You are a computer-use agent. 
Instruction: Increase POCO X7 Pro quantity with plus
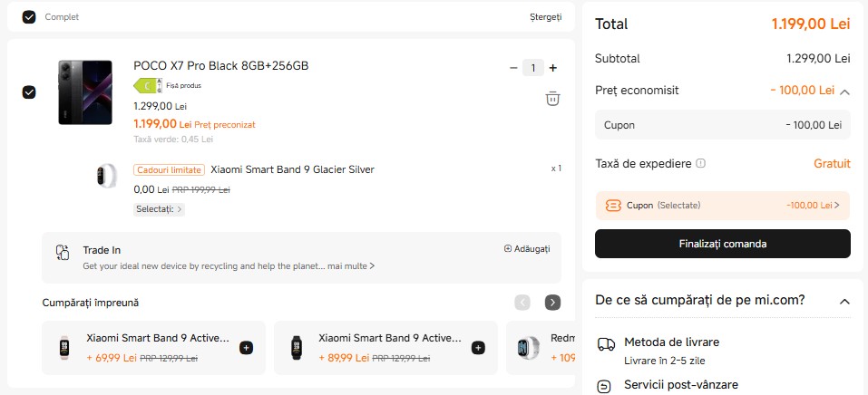552,68
